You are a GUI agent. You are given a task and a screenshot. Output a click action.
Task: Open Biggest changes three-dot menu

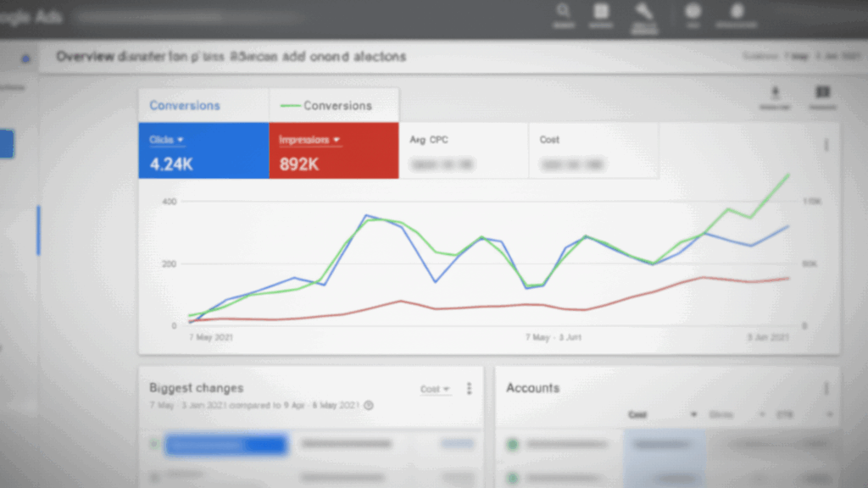click(x=469, y=389)
